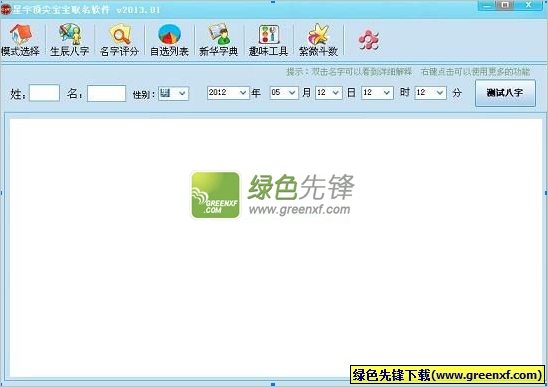
Task: Minimize the application window
Action: [488, 6]
